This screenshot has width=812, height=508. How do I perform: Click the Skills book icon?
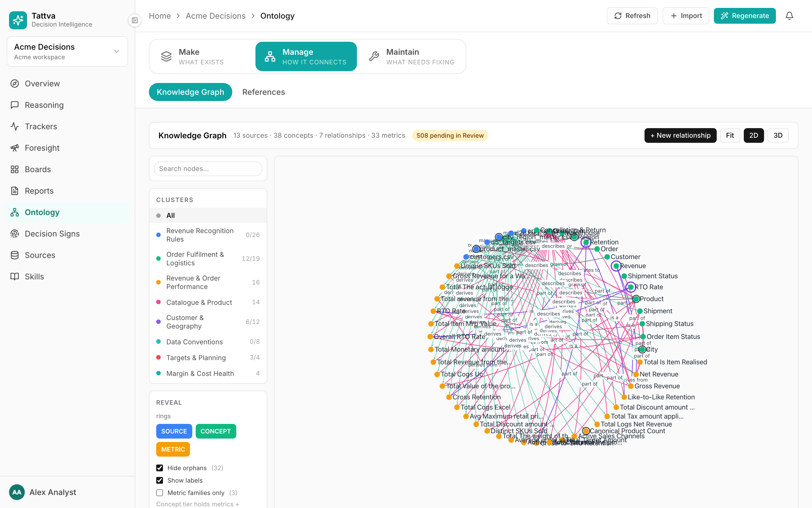pos(14,277)
